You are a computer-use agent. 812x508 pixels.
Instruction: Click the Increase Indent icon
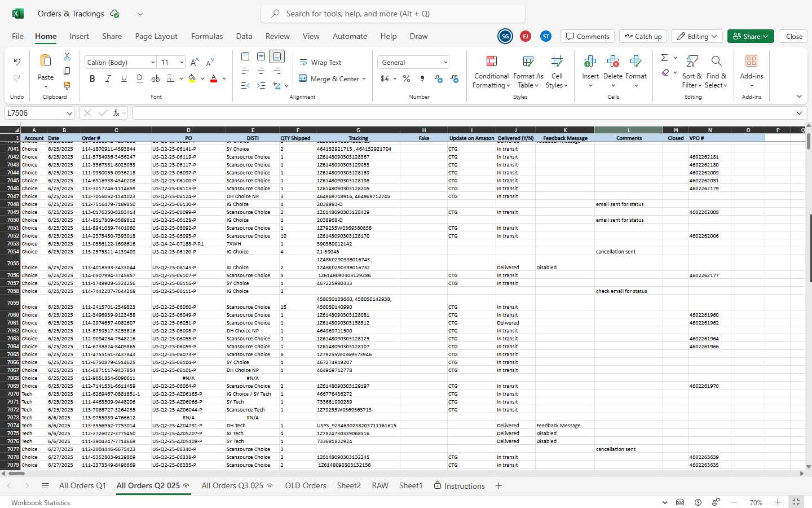tap(261, 86)
